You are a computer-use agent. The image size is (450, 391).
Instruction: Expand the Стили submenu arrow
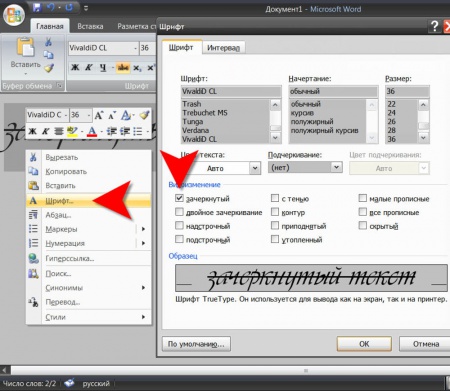[143, 317]
